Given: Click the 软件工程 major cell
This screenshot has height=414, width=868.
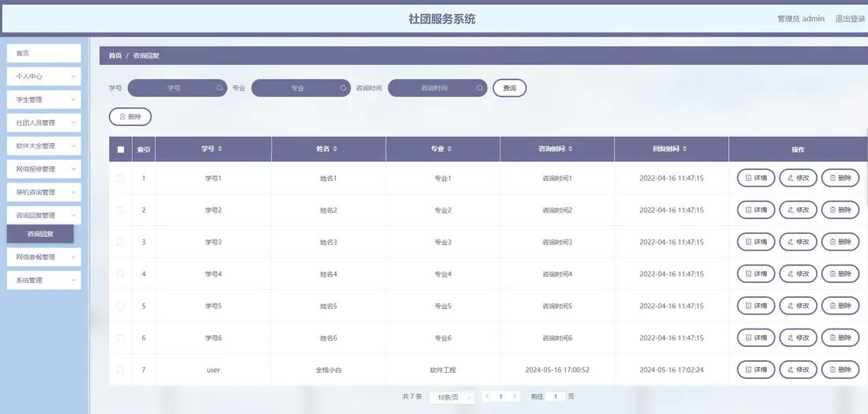Looking at the screenshot, I should 443,370.
